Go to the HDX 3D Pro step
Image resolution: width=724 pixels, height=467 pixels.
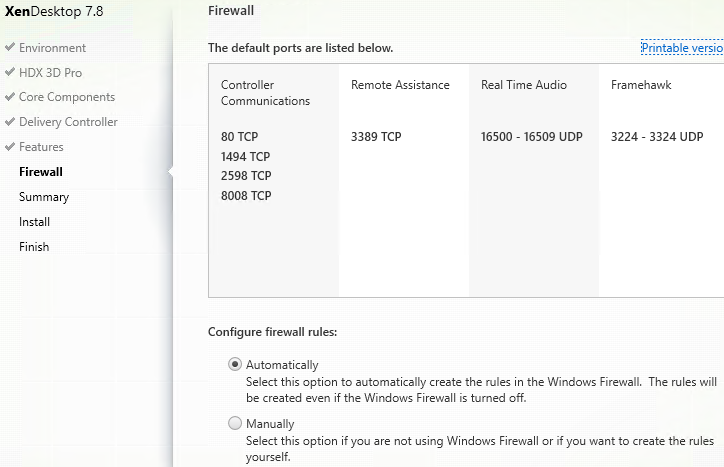[50, 73]
